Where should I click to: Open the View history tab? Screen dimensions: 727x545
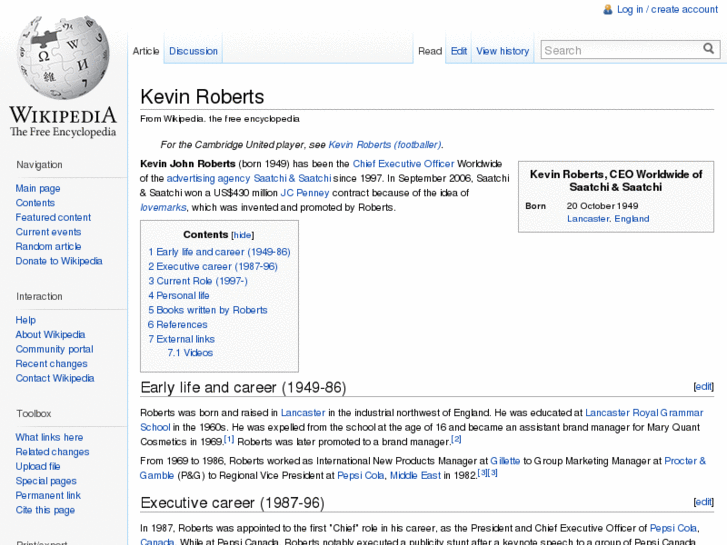coord(503,51)
